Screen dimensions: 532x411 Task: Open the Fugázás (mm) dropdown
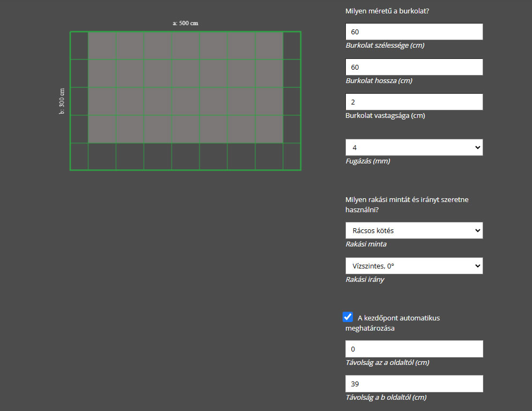[x=414, y=147]
